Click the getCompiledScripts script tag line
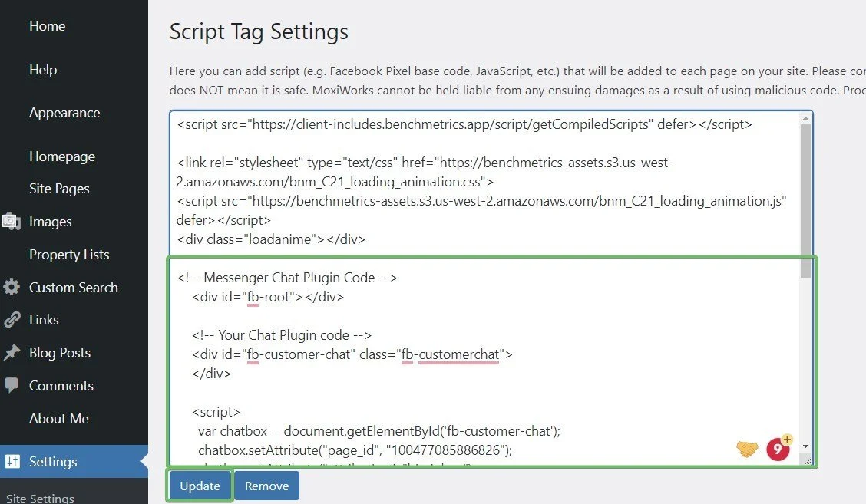866x504 pixels. [464, 124]
